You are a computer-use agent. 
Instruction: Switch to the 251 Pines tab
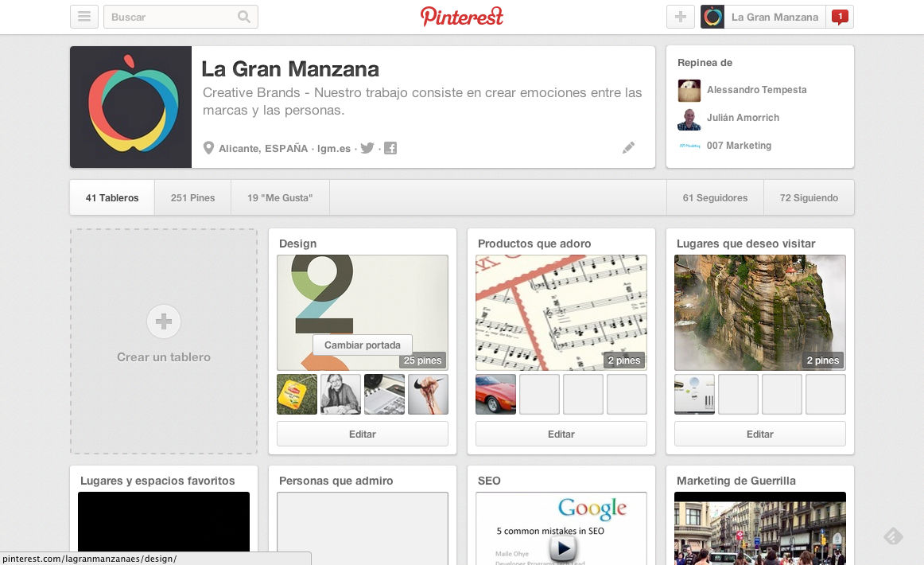click(192, 197)
